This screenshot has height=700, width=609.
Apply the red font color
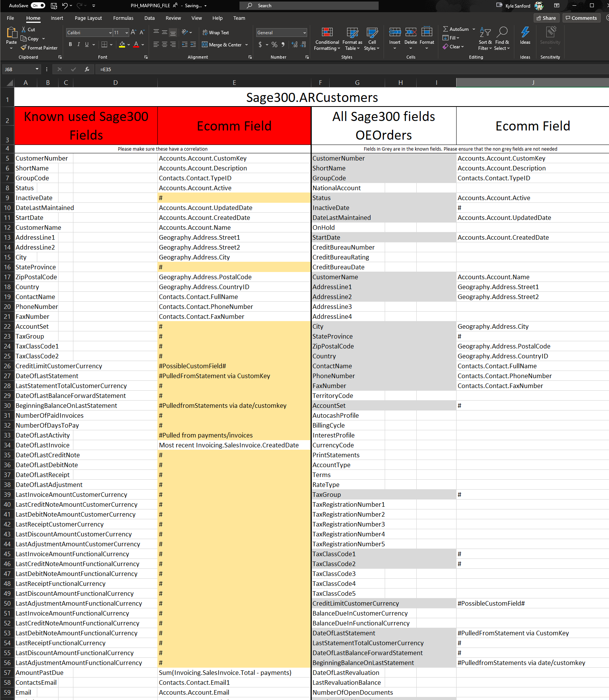pyautogui.click(x=136, y=45)
